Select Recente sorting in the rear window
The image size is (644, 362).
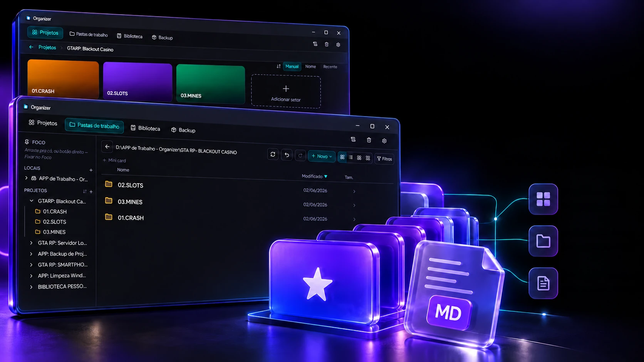click(330, 67)
